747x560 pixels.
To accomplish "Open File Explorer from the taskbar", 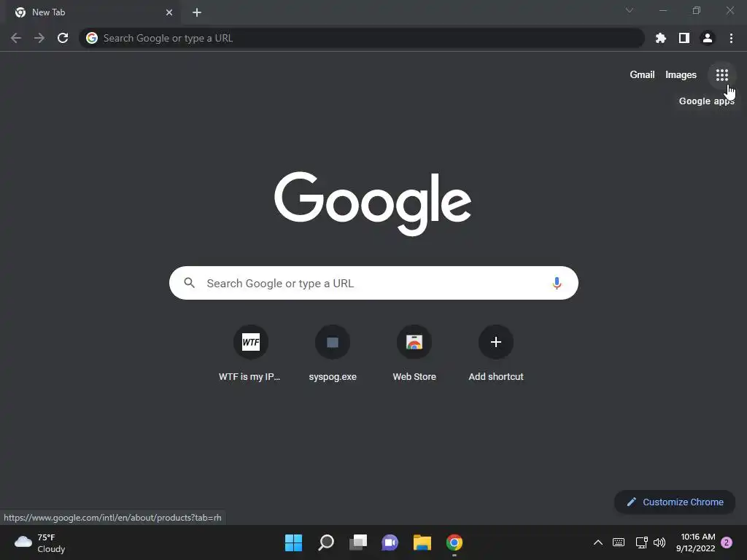I will [x=422, y=542].
